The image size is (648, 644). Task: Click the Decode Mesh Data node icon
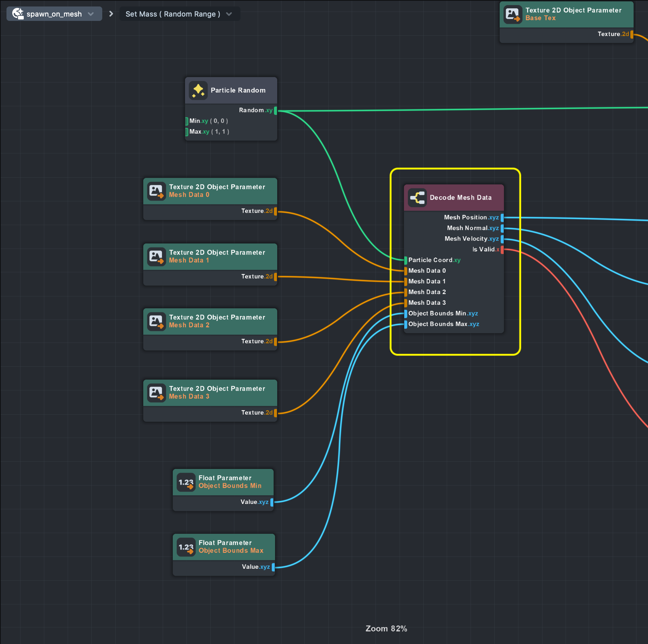point(417,198)
